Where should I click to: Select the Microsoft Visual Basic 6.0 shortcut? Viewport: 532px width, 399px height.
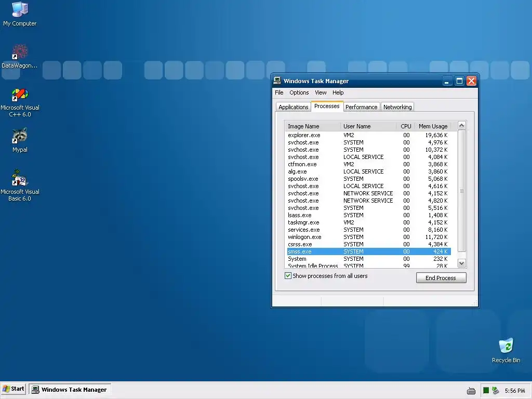tap(20, 185)
